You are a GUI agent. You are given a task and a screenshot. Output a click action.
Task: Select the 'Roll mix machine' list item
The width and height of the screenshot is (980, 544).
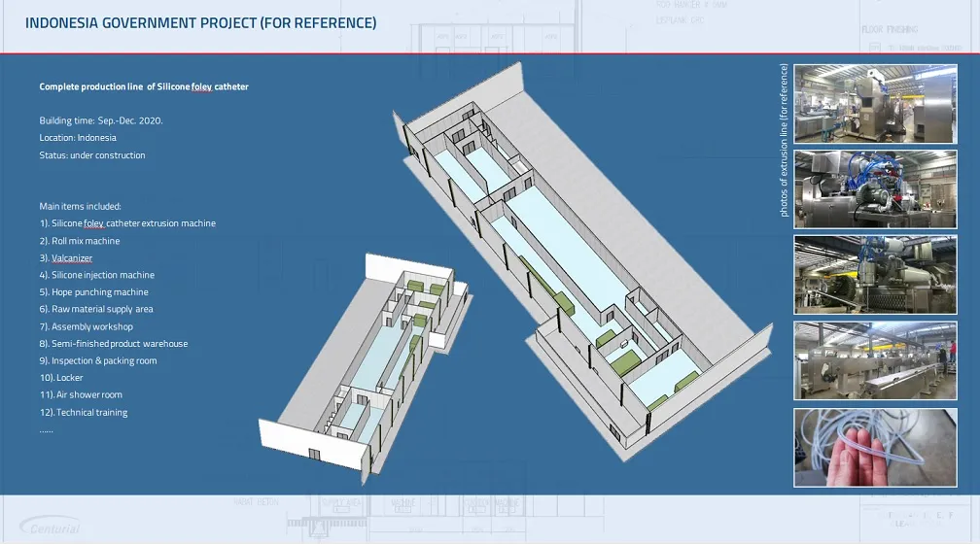coord(80,241)
